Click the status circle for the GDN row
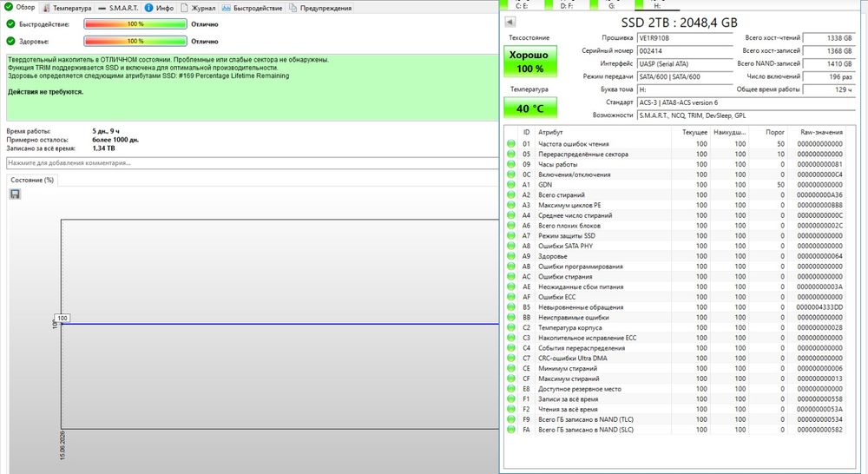Image resolution: width=868 pixels, height=474 pixels. coord(511,184)
